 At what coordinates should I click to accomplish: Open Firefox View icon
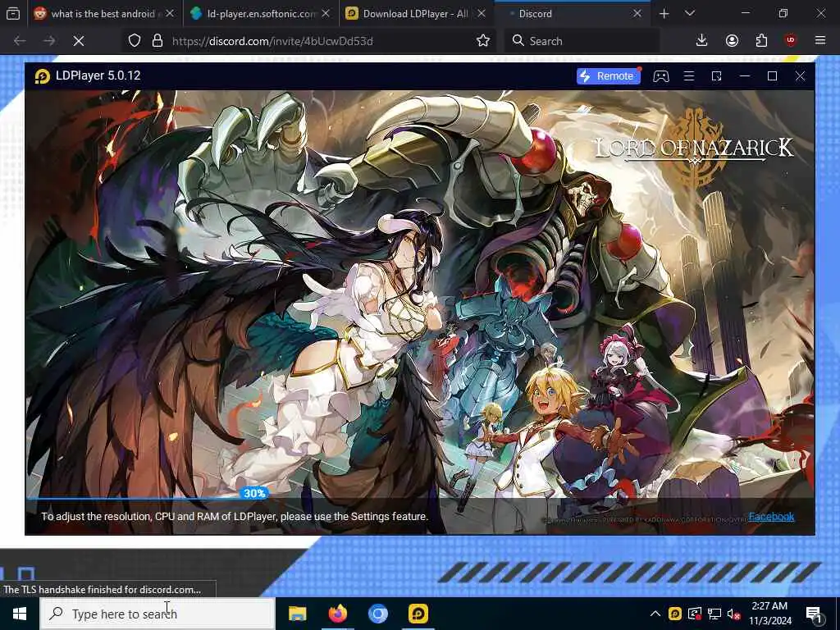13,13
